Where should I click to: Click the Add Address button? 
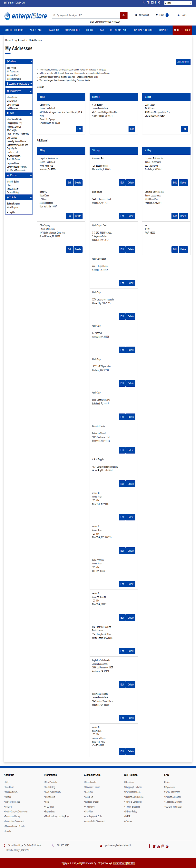tap(183, 62)
